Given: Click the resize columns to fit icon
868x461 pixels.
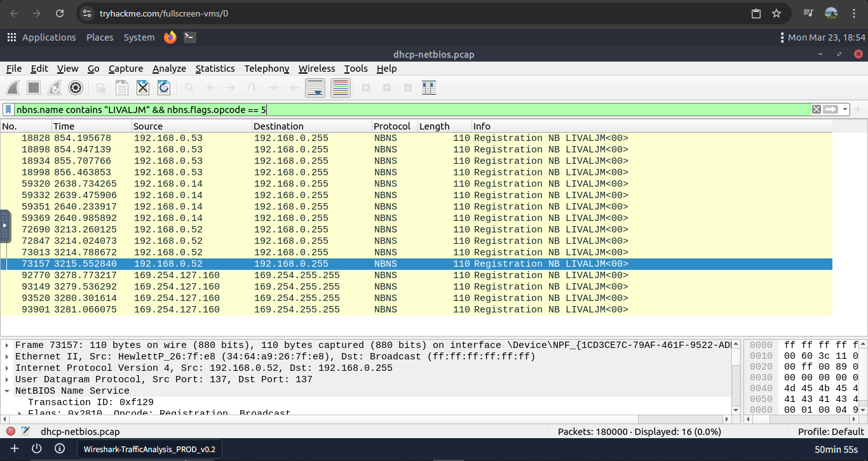Looking at the screenshot, I should point(429,88).
